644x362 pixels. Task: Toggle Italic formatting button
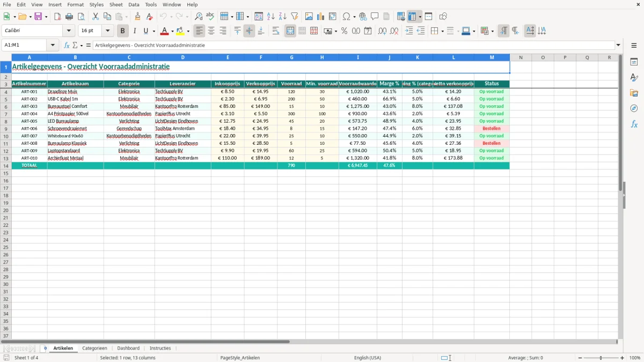(134, 31)
